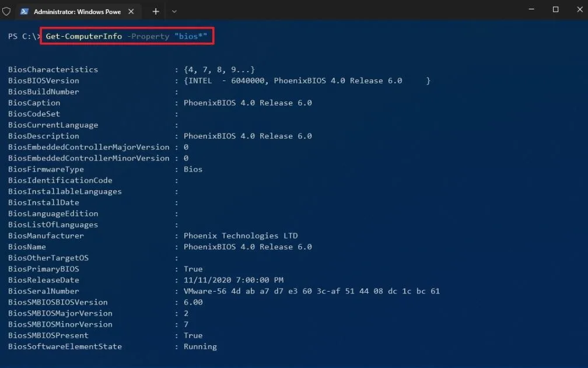Click the BiosSMBIOSPresent property name

(x=48, y=335)
